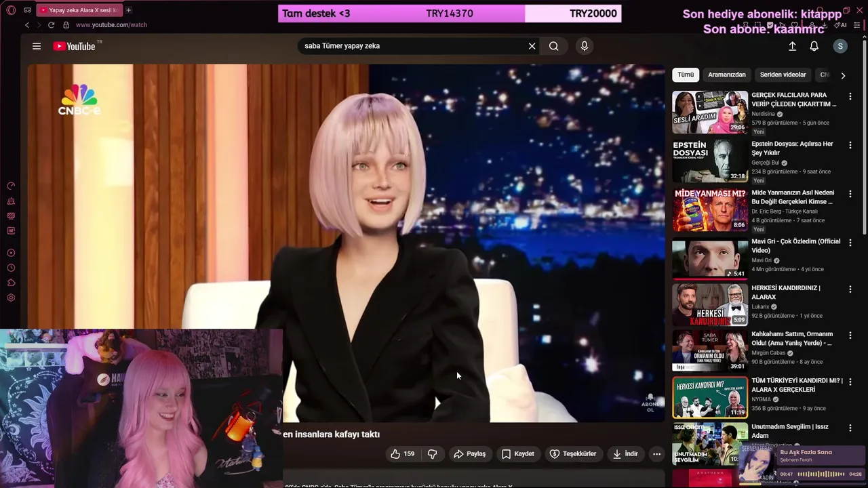The width and height of the screenshot is (868, 488).
Task: Open the Opera sidebar GX Control speedometer
Action: point(11,186)
